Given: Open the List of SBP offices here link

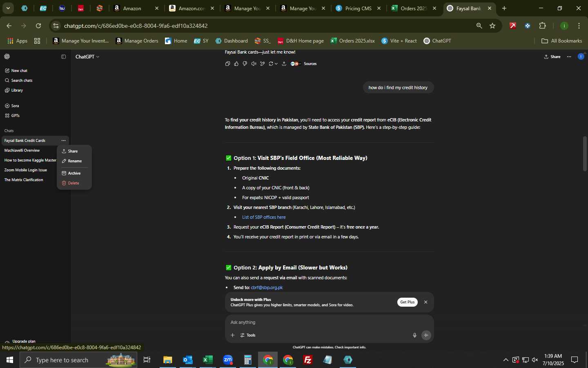Looking at the screenshot, I should tap(264, 217).
